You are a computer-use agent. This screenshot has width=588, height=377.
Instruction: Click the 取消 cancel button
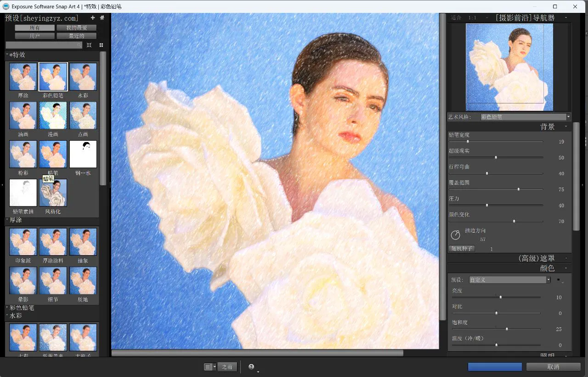pos(553,367)
